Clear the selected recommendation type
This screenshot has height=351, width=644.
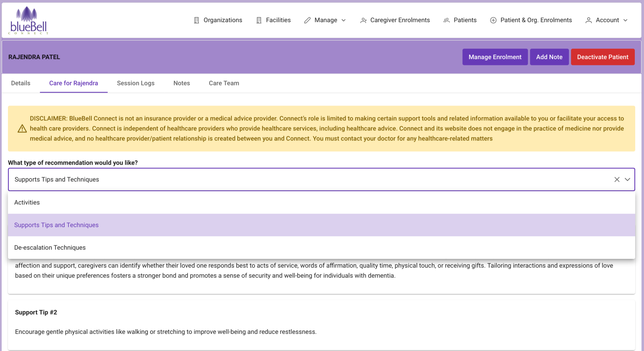617,179
